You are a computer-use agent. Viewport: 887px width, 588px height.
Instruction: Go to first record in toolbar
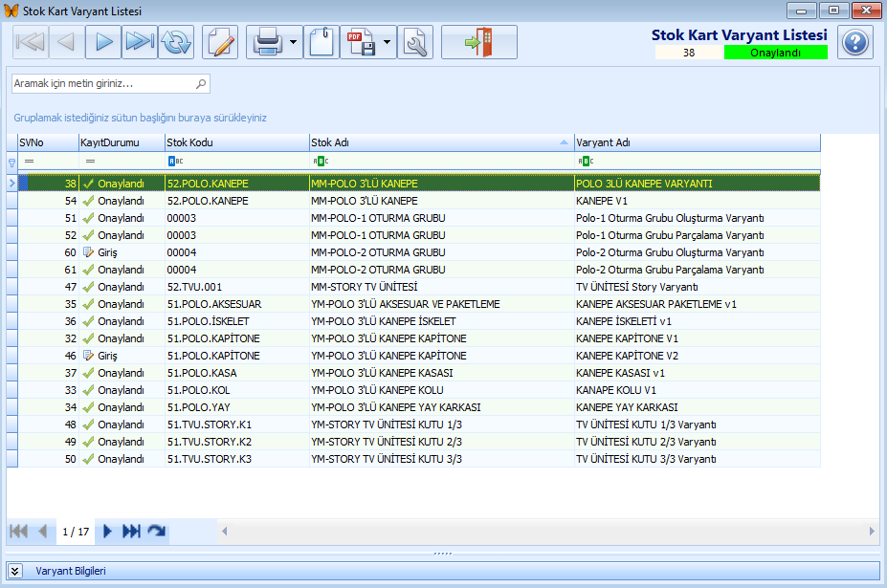click(x=31, y=42)
